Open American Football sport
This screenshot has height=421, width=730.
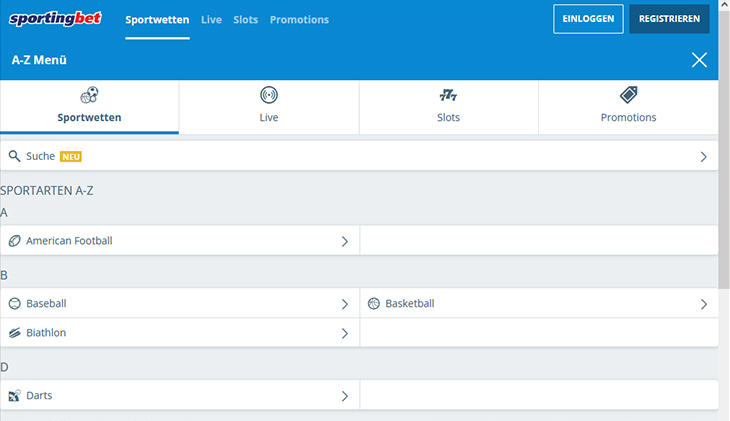click(180, 241)
